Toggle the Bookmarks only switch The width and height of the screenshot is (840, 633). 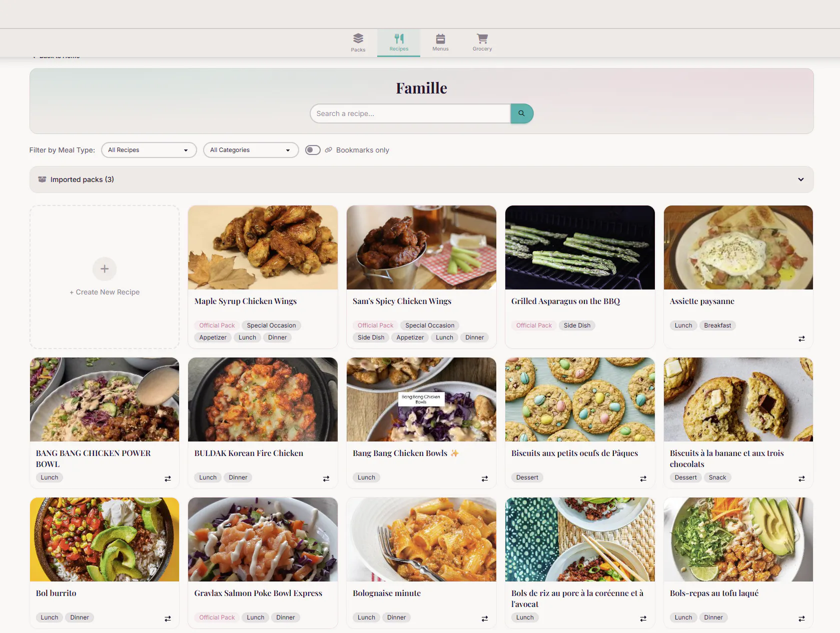(x=313, y=150)
